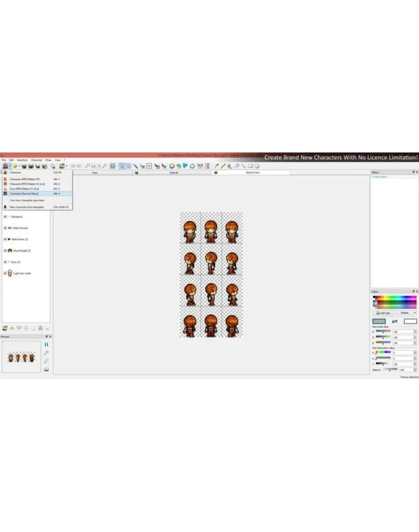Choose the Eraser tool in toolbar
Image resolution: width=419 pixels, height=532 pixels.
tap(236, 166)
